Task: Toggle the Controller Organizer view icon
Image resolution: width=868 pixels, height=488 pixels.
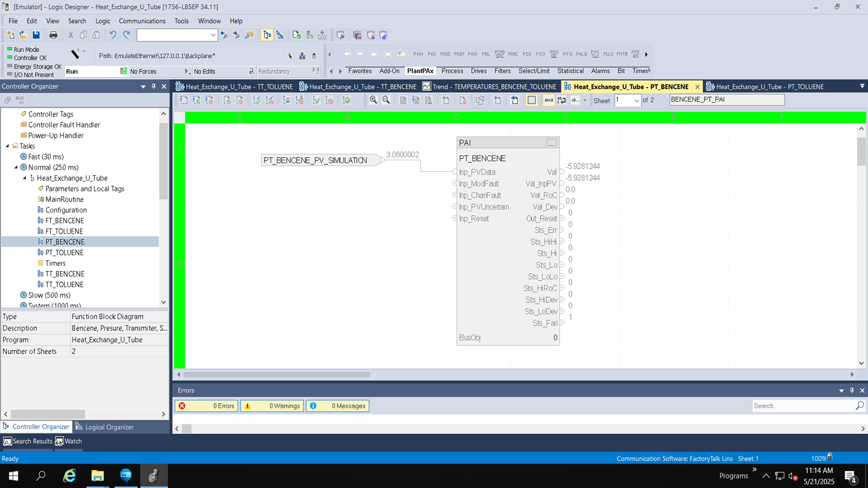Action: (x=267, y=35)
